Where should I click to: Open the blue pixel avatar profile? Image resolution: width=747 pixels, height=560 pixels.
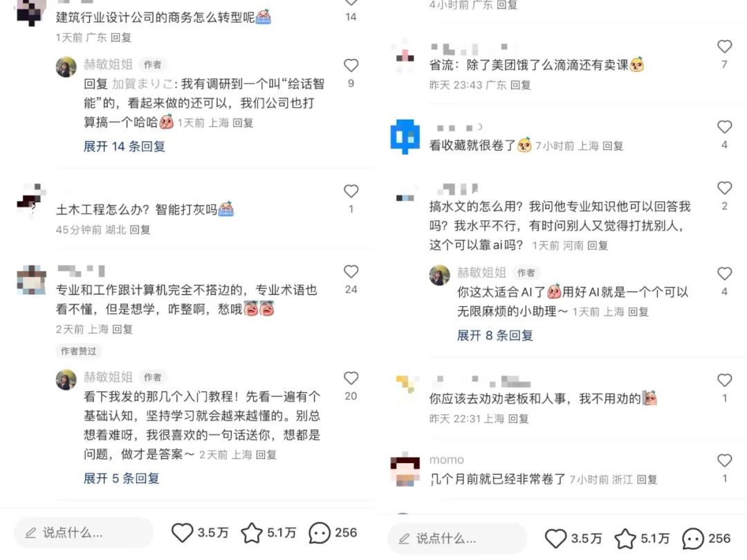(405, 137)
